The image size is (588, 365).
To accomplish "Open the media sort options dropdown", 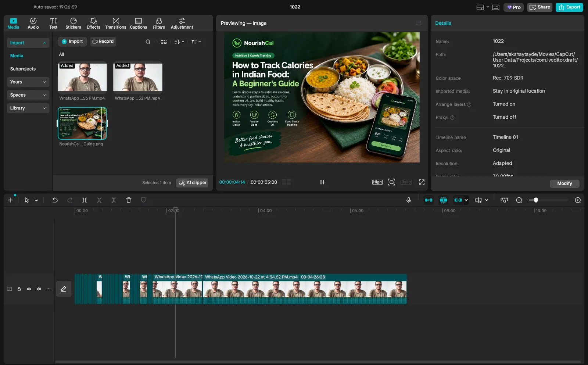I will [x=179, y=42].
